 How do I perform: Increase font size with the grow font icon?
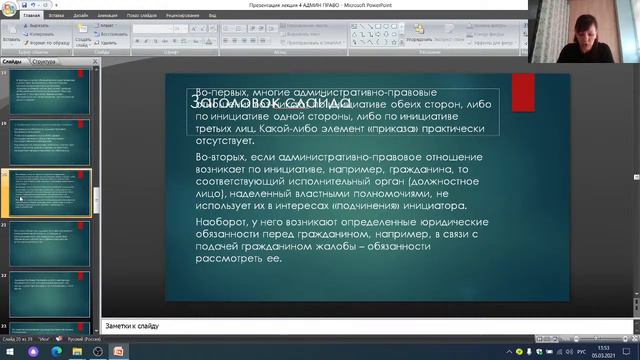tap(194, 29)
